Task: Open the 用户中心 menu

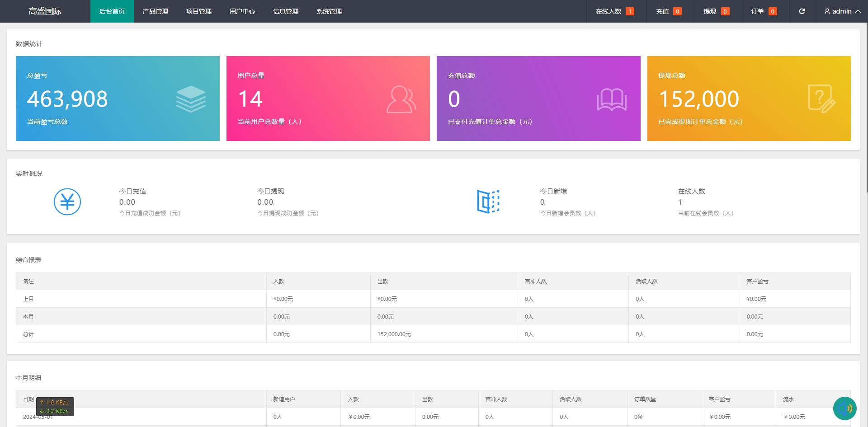Action: (x=242, y=11)
